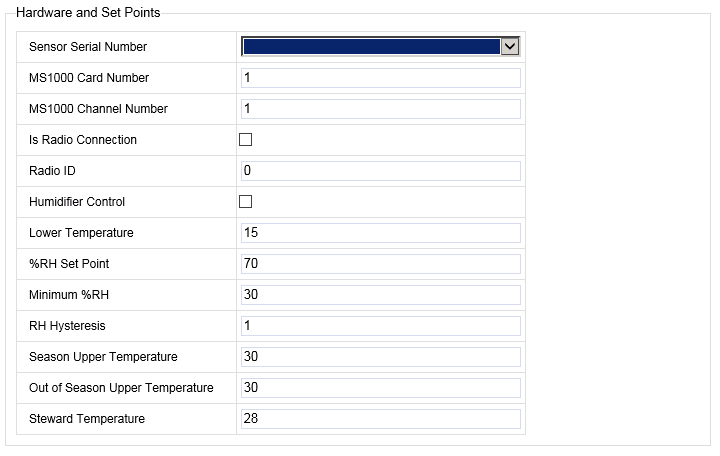This screenshot has height=456, width=720.
Task: Click Out of Season Upper Temperature input
Action: [x=380, y=388]
